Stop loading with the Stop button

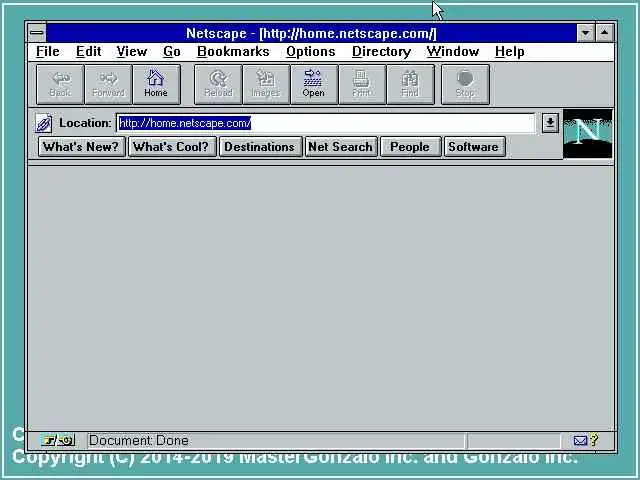tap(465, 84)
